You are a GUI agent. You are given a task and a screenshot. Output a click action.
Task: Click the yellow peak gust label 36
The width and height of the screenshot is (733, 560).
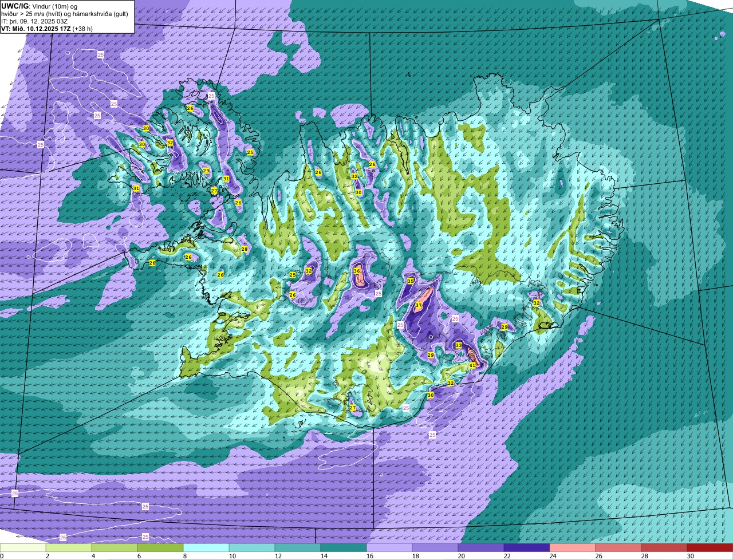click(357, 271)
